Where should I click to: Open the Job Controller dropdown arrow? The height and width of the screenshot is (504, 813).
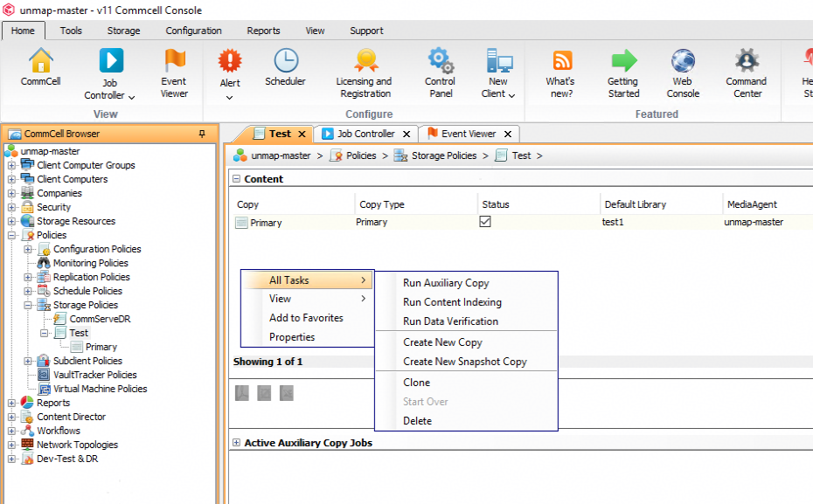click(x=132, y=97)
